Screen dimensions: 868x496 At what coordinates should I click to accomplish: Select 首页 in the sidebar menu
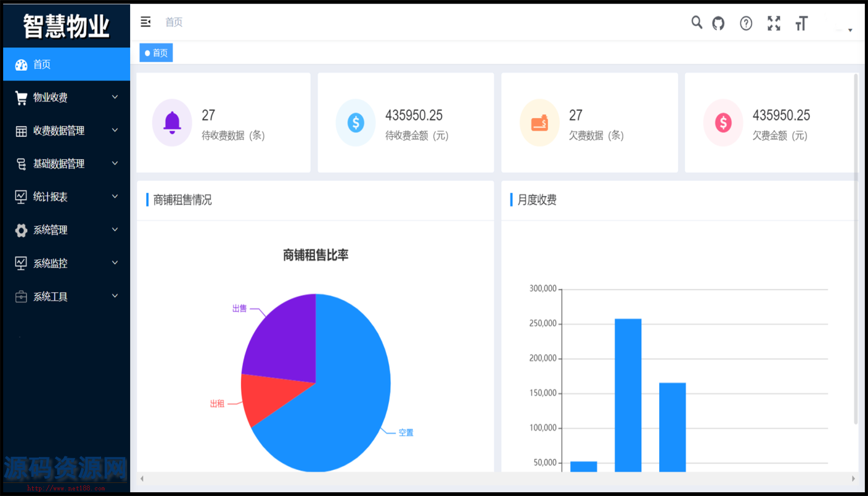click(x=66, y=64)
